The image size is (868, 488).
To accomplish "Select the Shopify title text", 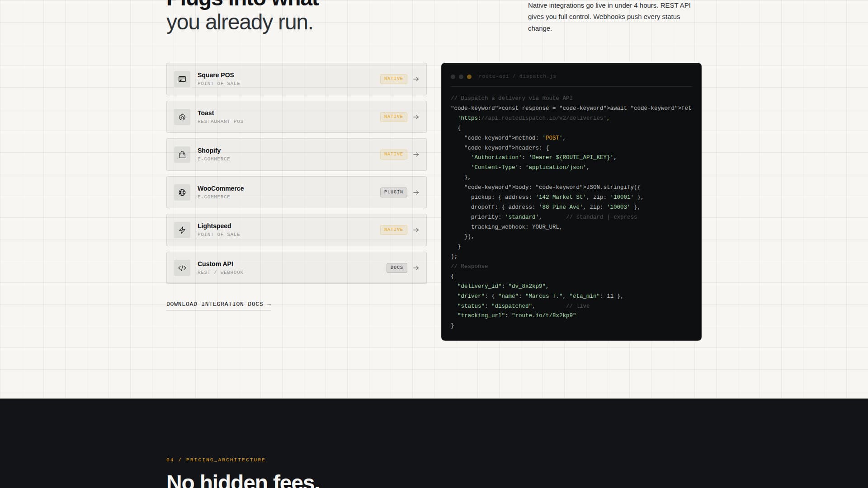I will (x=209, y=150).
